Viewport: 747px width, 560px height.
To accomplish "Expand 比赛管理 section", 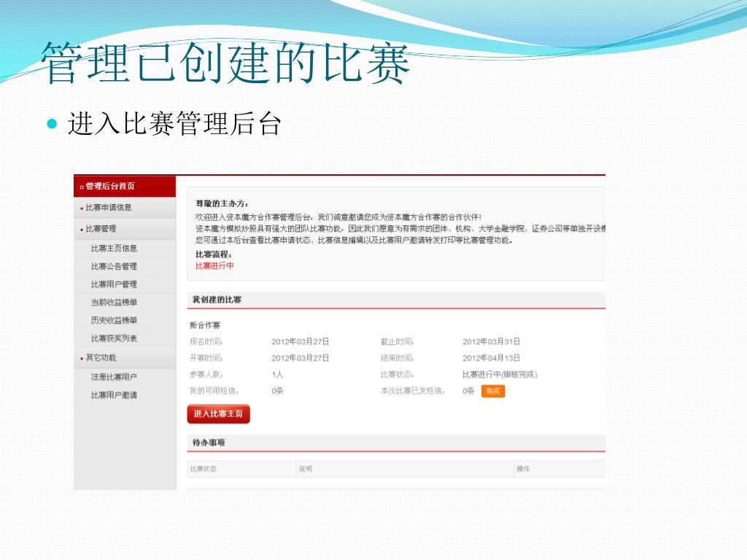I will [x=124, y=229].
